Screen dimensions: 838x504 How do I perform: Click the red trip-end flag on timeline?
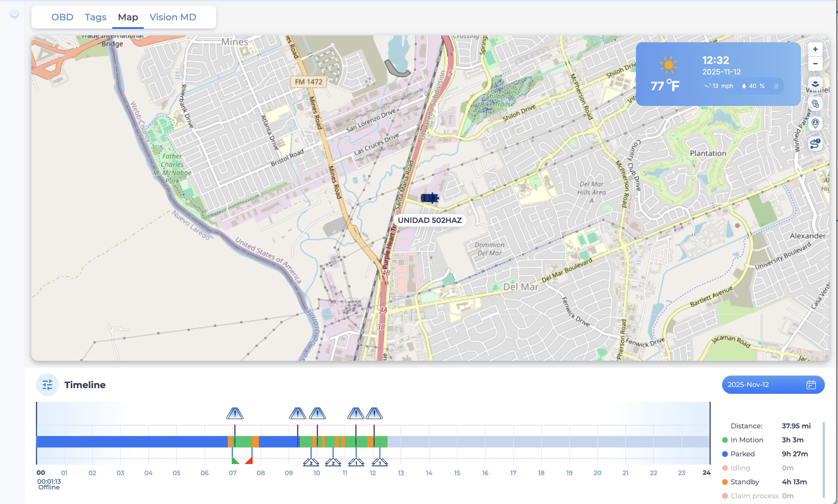click(x=249, y=460)
